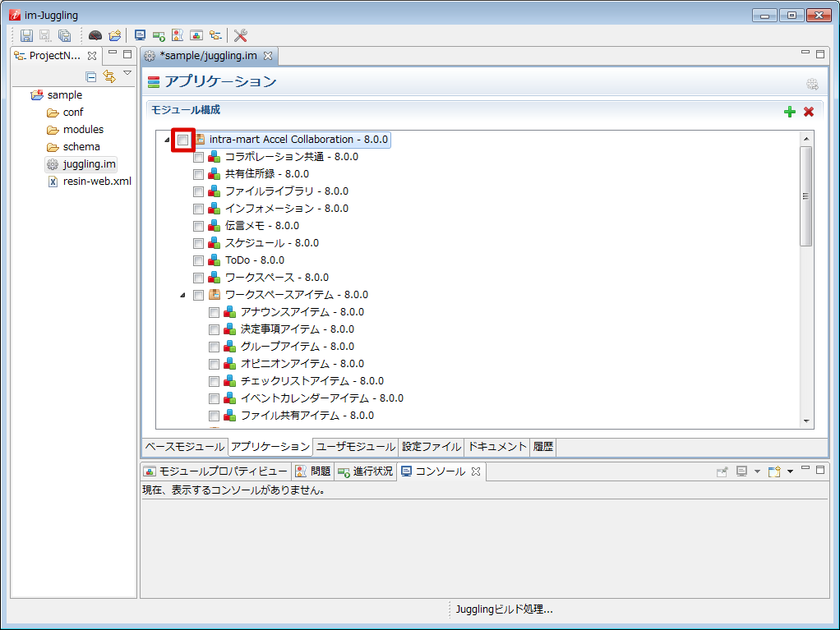Check the ファイルライブラリ checkbox

pyautogui.click(x=198, y=191)
